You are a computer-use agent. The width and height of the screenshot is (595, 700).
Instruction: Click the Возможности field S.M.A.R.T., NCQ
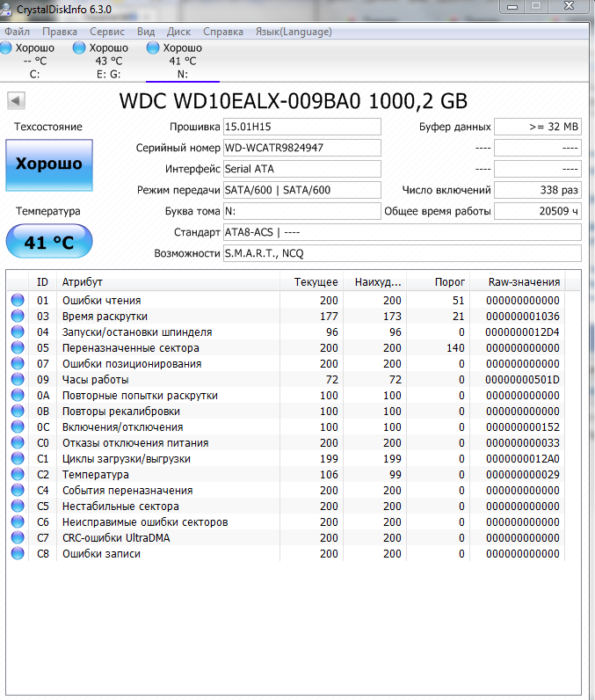[x=403, y=253]
